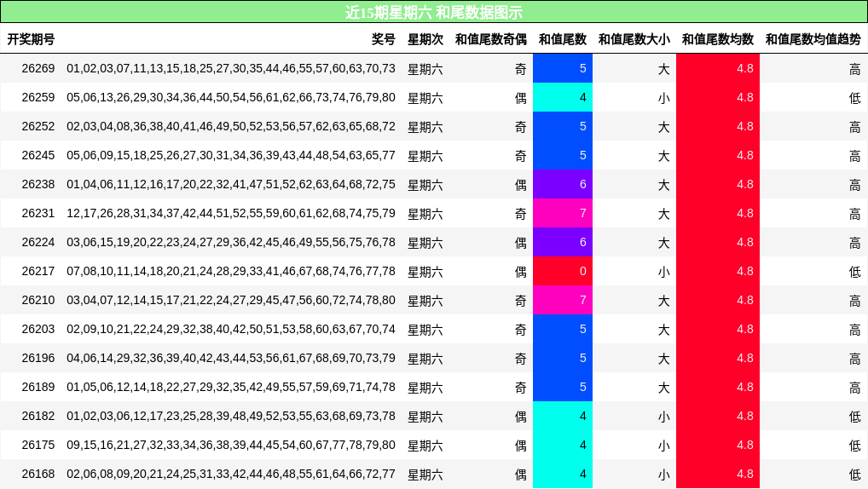Click the purple tail value 6 for 26238
This screenshot has width=868, height=489.
click(563, 184)
